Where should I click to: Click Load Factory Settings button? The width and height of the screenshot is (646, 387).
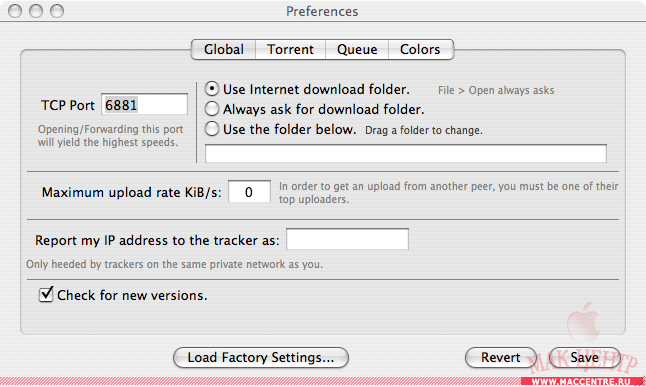point(261,357)
